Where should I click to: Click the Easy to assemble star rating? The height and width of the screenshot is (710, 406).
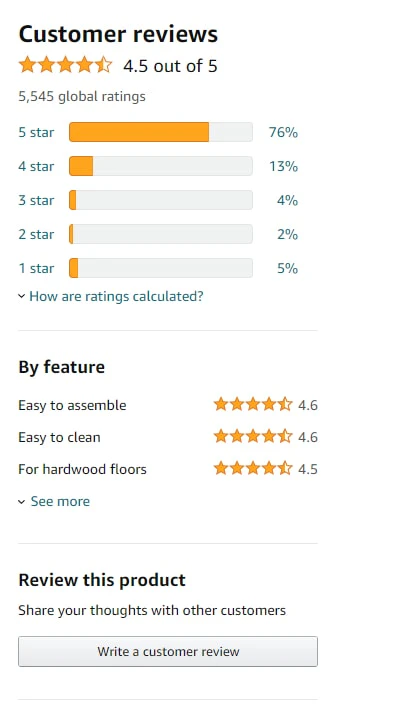[x=253, y=404]
